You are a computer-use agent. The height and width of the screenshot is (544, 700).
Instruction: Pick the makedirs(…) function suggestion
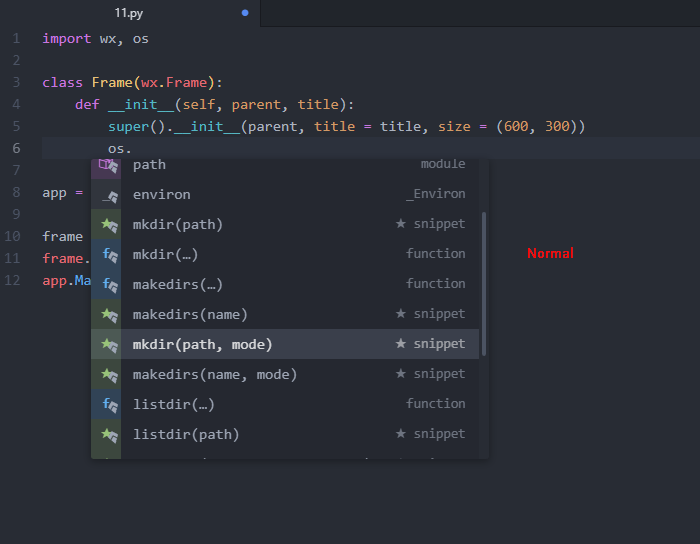(285, 284)
